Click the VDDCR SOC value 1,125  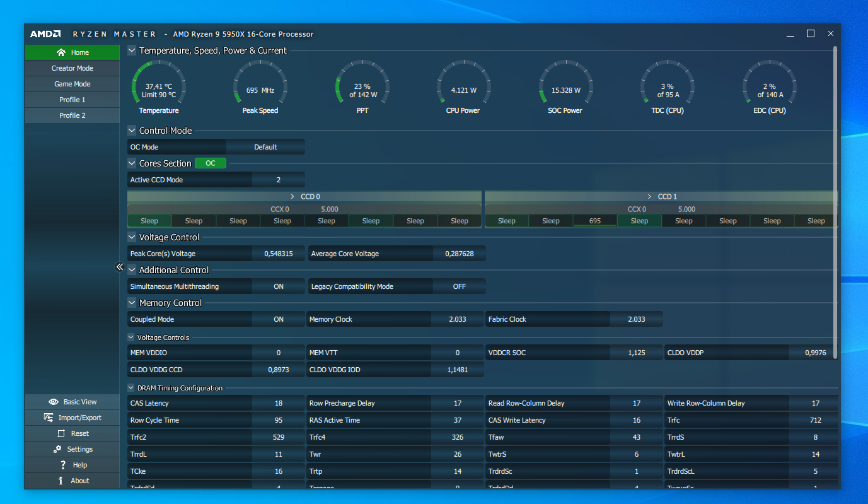pos(637,353)
